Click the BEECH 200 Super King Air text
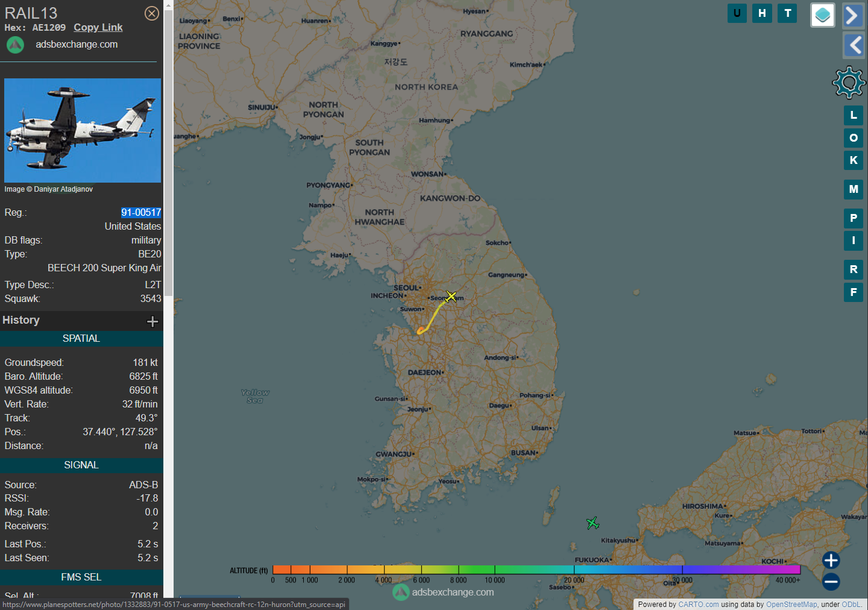 tap(104, 268)
